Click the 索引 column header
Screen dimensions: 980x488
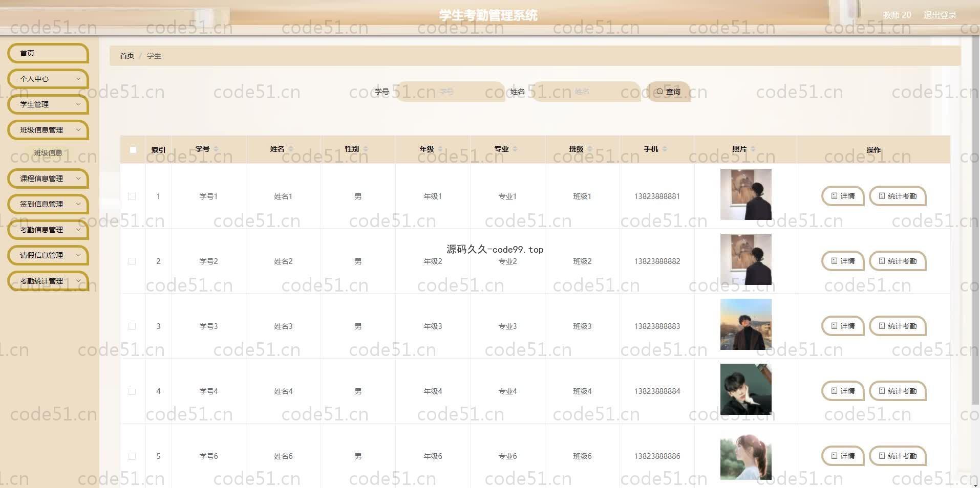pos(158,150)
